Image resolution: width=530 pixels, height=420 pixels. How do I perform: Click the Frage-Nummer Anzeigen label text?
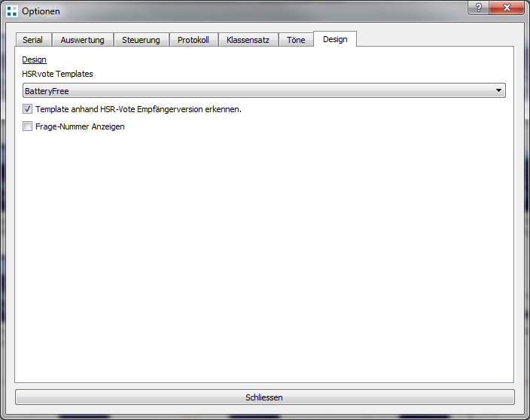tap(80, 126)
